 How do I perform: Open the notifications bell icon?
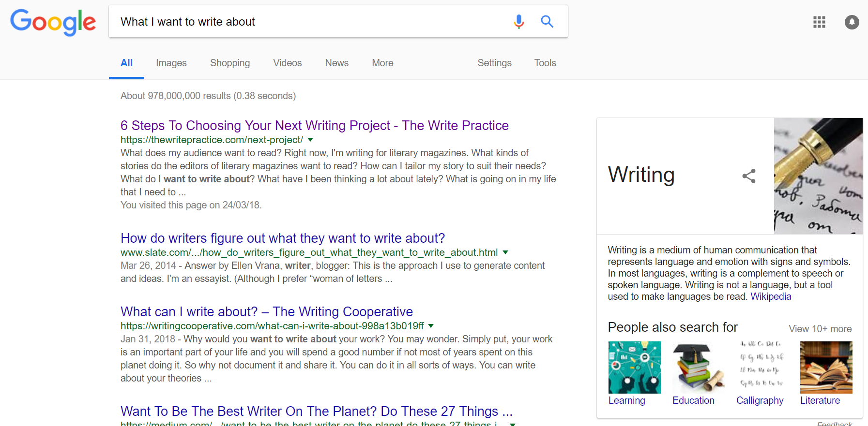[852, 22]
